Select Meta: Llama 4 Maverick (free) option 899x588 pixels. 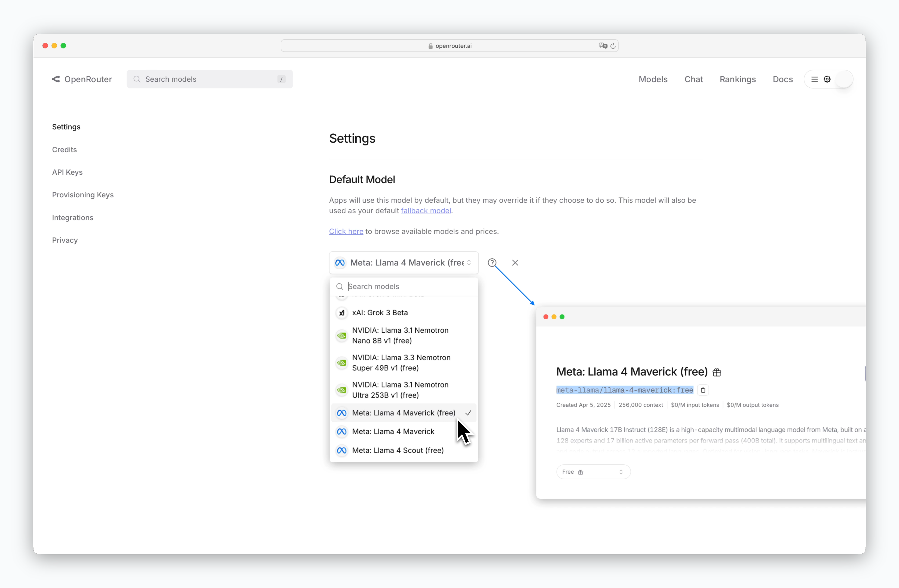click(403, 413)
